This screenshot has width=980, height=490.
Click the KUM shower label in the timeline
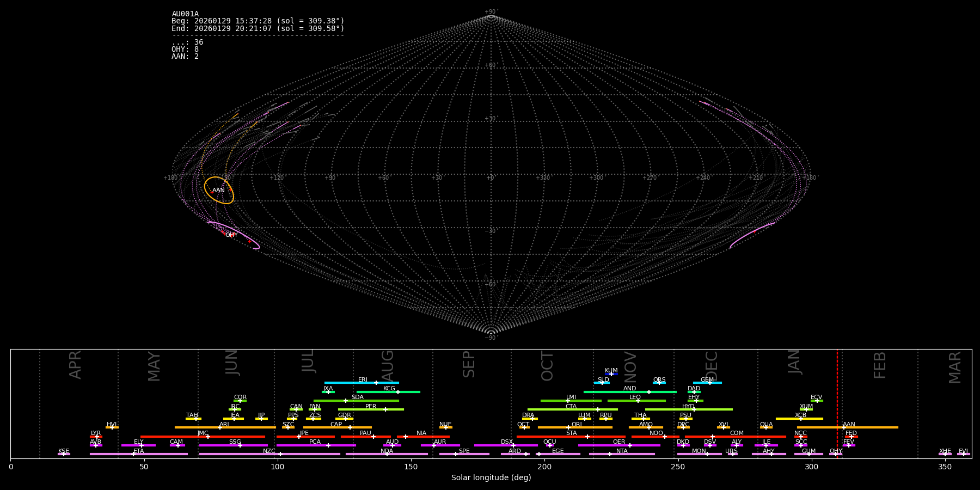[611, 371]
